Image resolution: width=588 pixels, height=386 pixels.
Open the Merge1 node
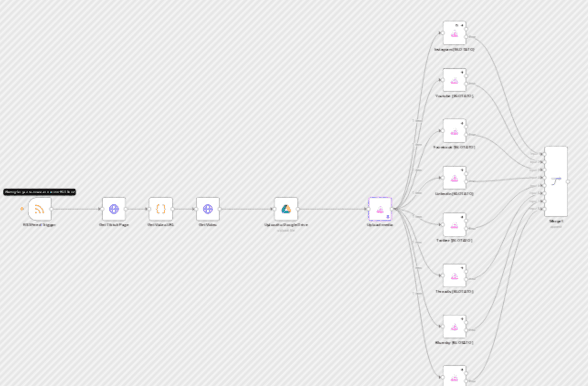[x=556, y=181]
